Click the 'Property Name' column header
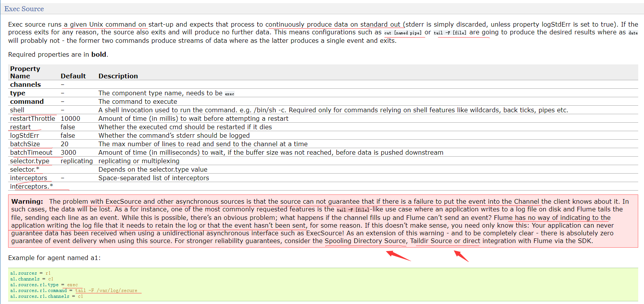 25,72
